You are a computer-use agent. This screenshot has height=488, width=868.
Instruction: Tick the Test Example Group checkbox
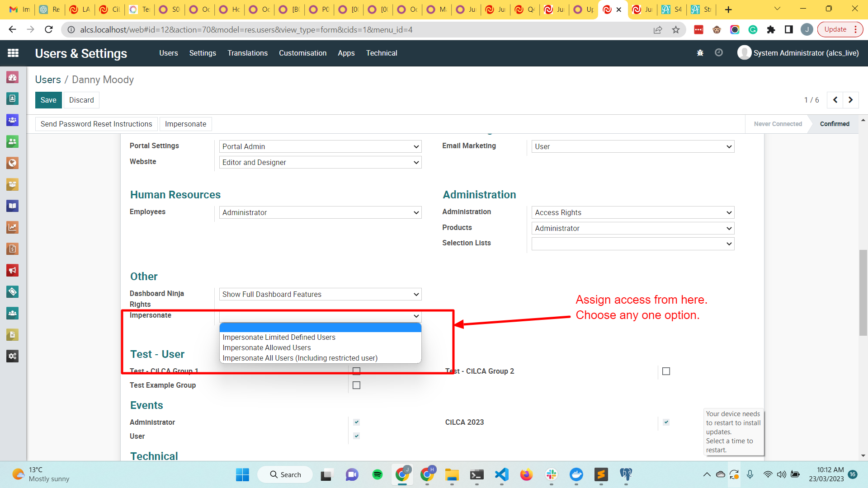(x=356, y=385)
